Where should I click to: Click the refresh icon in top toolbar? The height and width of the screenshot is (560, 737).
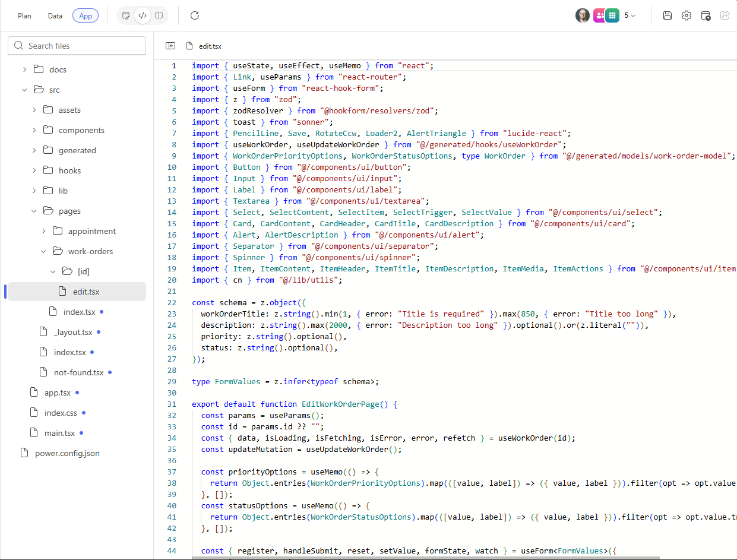coord(195,15)
